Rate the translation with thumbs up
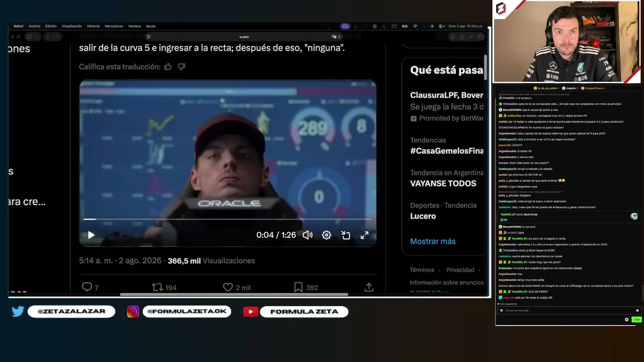Image resolution: width=644 pixels, height=362 pixels. [x=168, y=66]
